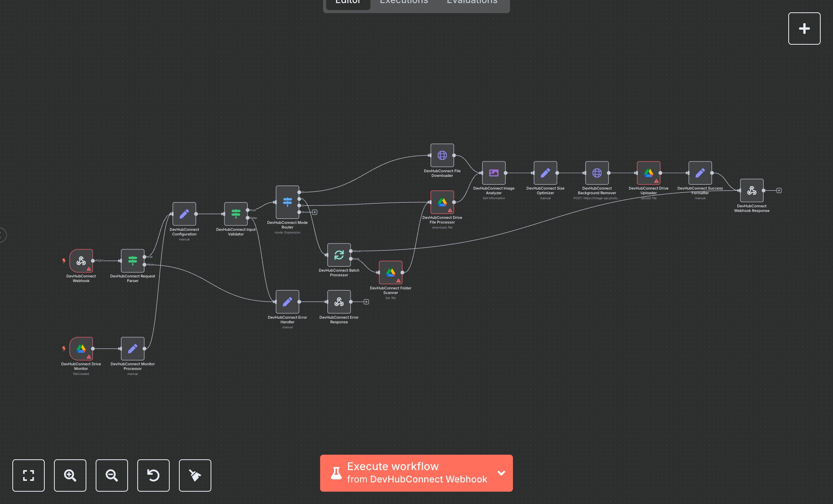This screenshot has height=504, width=833.
Task: Select the DevHubConnect Folder Scanner Drive node
Action: click(390, 272)
